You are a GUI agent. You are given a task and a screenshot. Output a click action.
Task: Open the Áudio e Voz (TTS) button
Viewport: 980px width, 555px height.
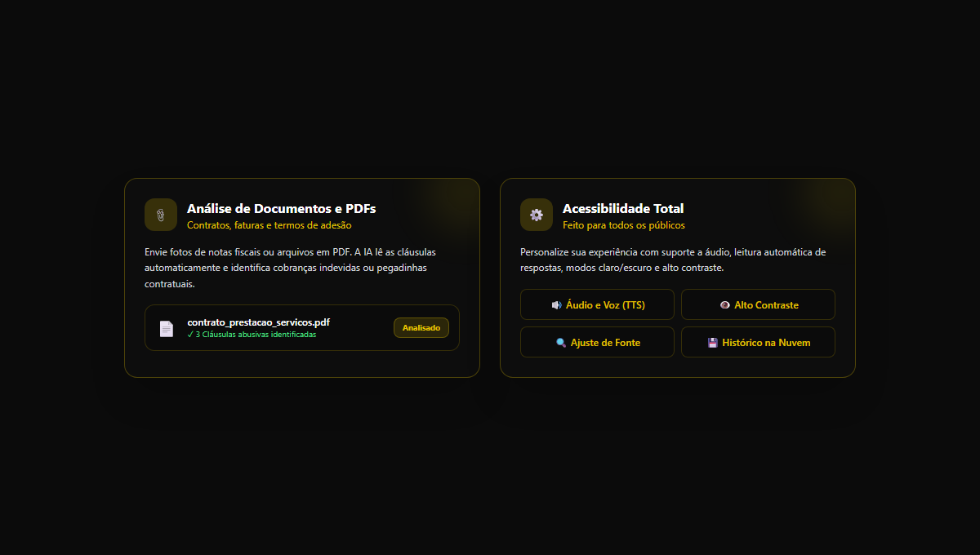click(597, 304)
